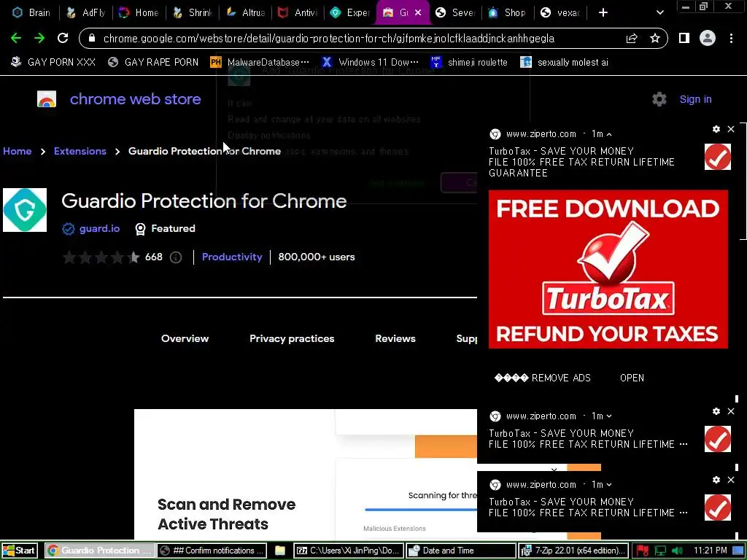Open the Chrome profile avatar

pyautogui.click(x=708, y=39)
